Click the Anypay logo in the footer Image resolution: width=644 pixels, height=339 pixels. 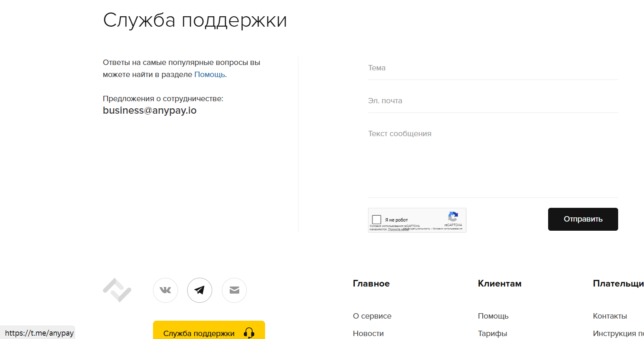pyautogui.click(x=117, y=290)
